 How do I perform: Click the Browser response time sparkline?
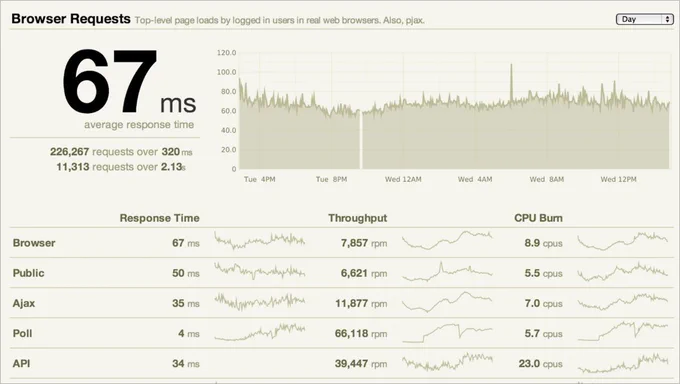pyautogui.click(x=259, y=241)
